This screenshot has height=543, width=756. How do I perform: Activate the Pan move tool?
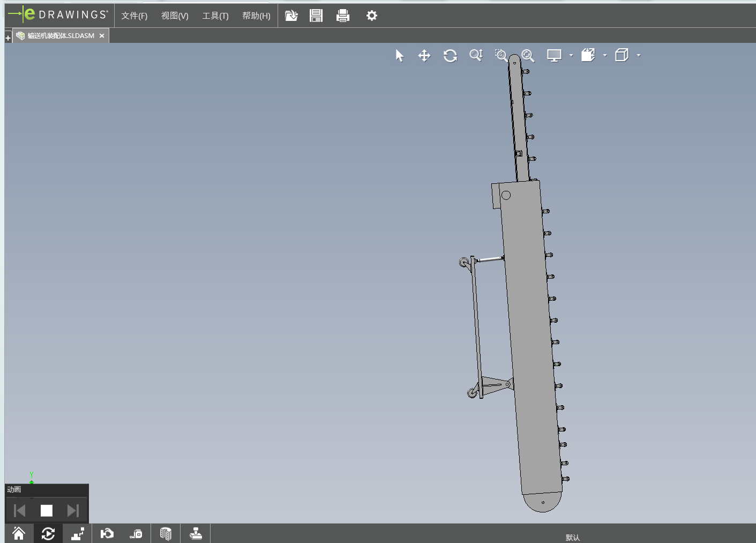tap(424, 56)
